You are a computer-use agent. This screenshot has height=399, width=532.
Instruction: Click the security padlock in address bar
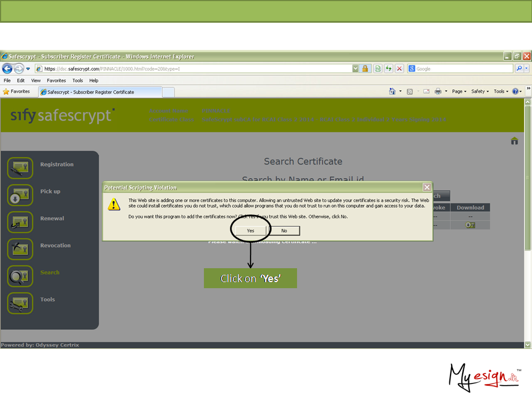point(365,69)
